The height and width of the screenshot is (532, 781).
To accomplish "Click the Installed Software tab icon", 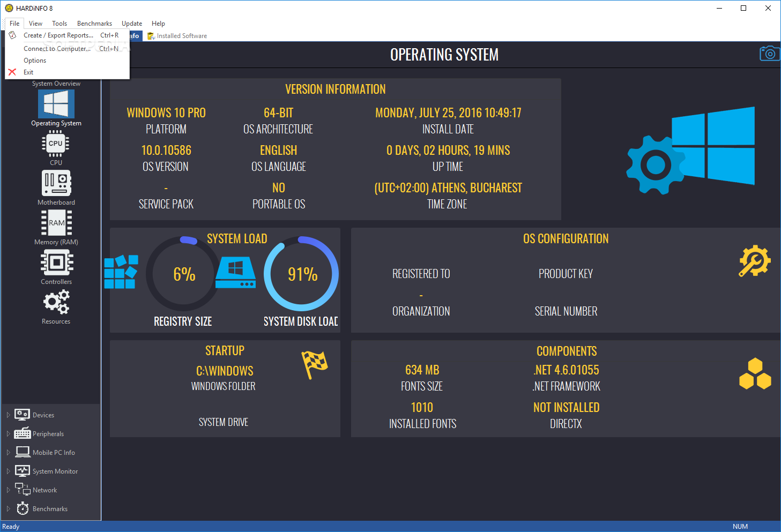I will point(151,36).
